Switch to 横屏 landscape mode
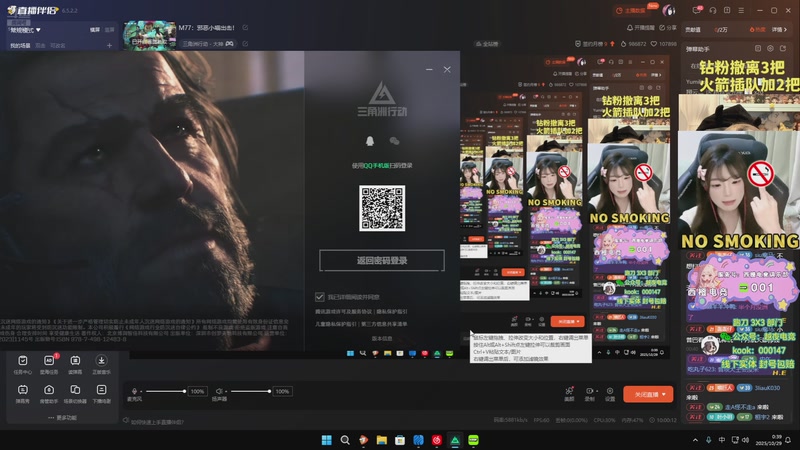The image size is (800, 450). 95,30
